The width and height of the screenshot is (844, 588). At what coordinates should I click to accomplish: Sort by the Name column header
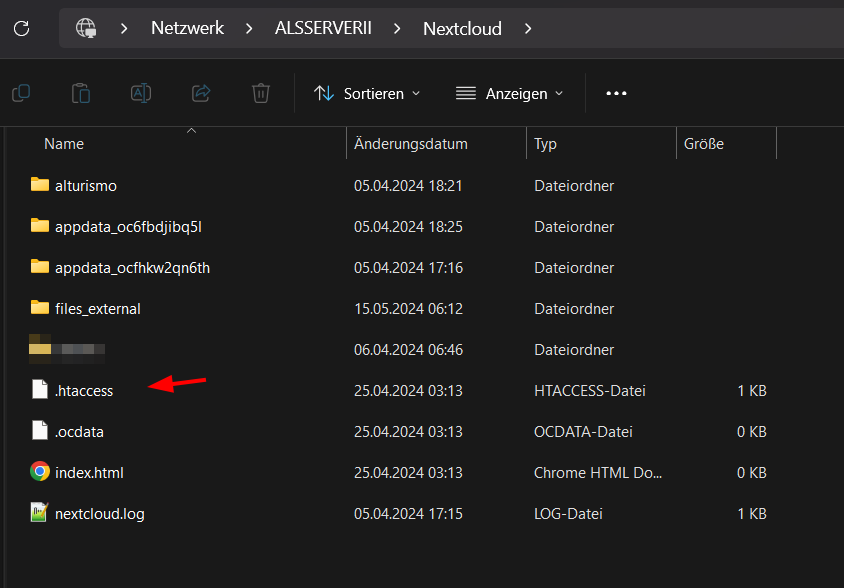pos(64,144)
